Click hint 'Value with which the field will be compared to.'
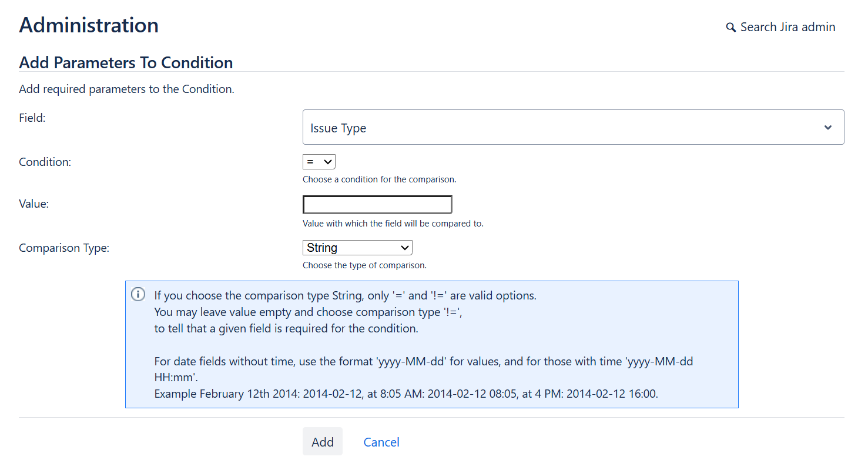 tap(393, 224)
